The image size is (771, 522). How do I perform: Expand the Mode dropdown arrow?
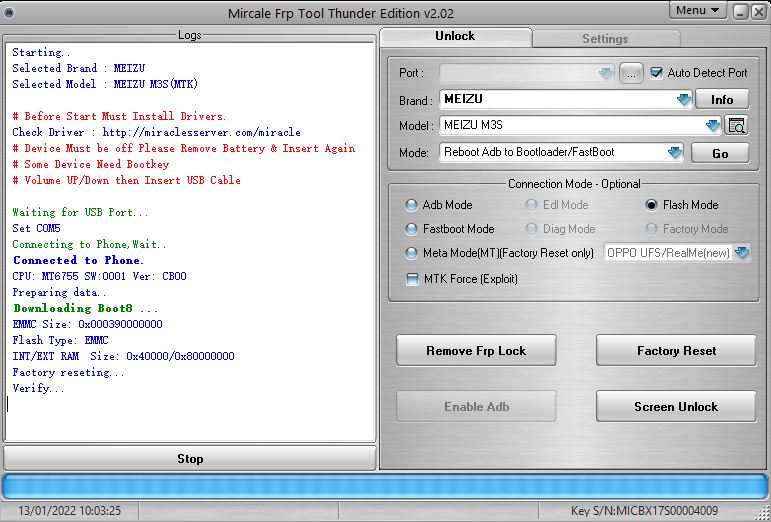(x=675, y=153)
